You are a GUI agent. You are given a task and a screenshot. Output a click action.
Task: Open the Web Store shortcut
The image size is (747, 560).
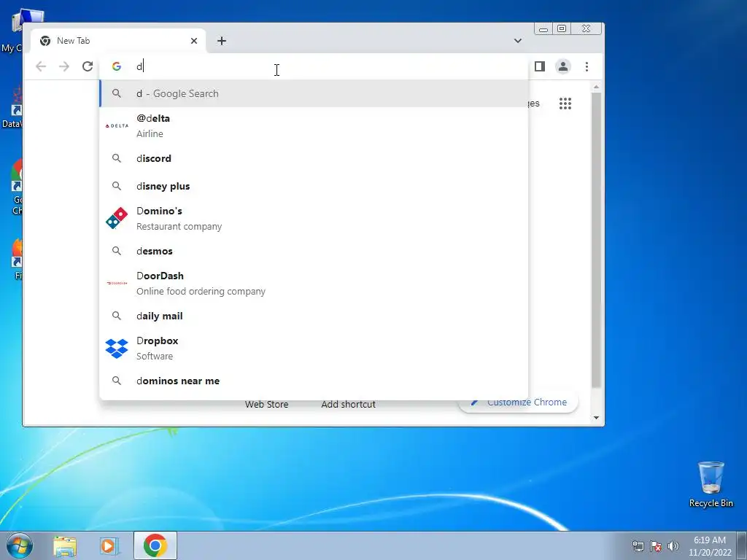click(x=266, y=404)
